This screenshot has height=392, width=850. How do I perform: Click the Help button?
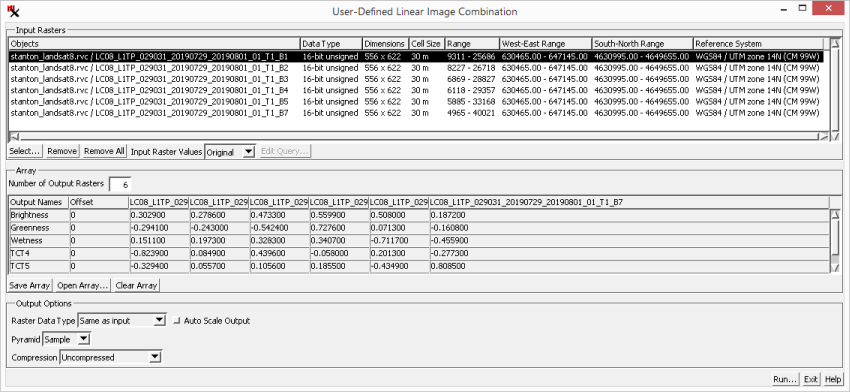tap(833, 379)
